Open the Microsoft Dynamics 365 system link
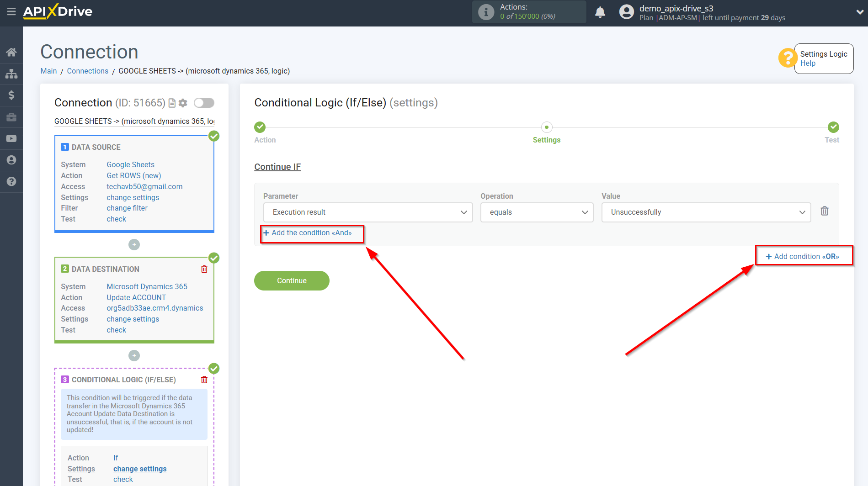Screen dimensions: 868x486 point(147,286)
